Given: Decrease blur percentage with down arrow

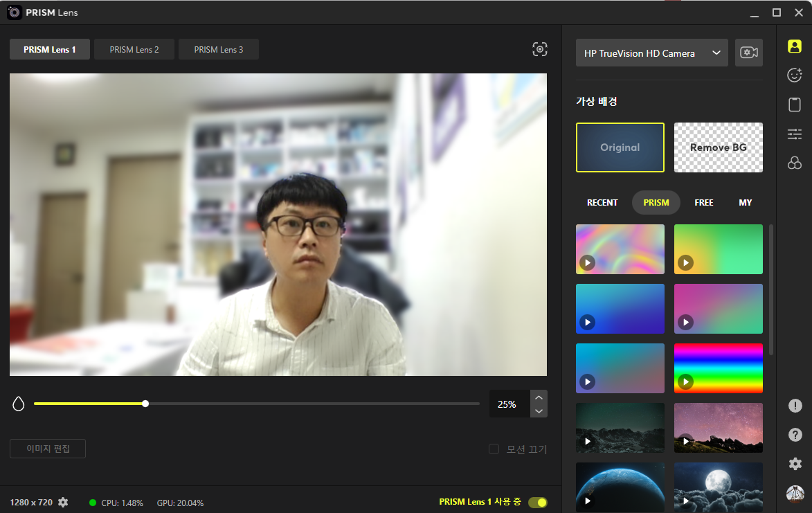Looking at the screenshot, I should click(x=539, y=411).
